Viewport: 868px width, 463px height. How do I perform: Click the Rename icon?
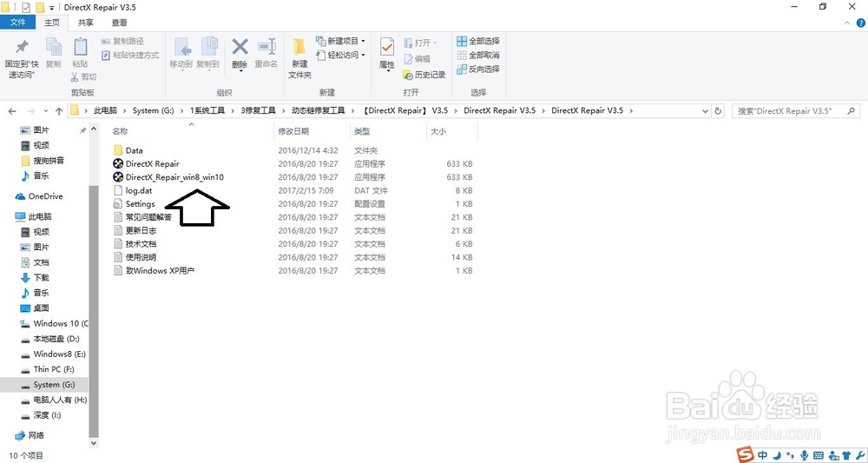pos(266,47)
